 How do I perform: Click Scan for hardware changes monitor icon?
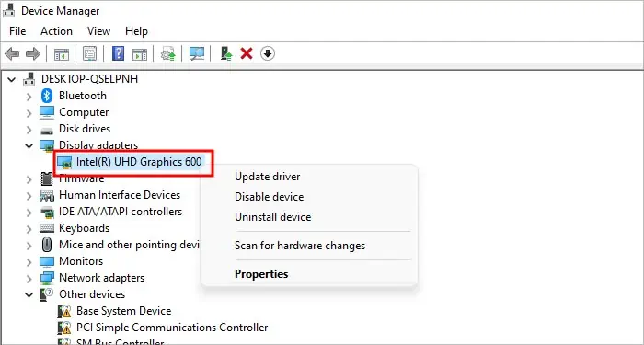tap(197, 53)
